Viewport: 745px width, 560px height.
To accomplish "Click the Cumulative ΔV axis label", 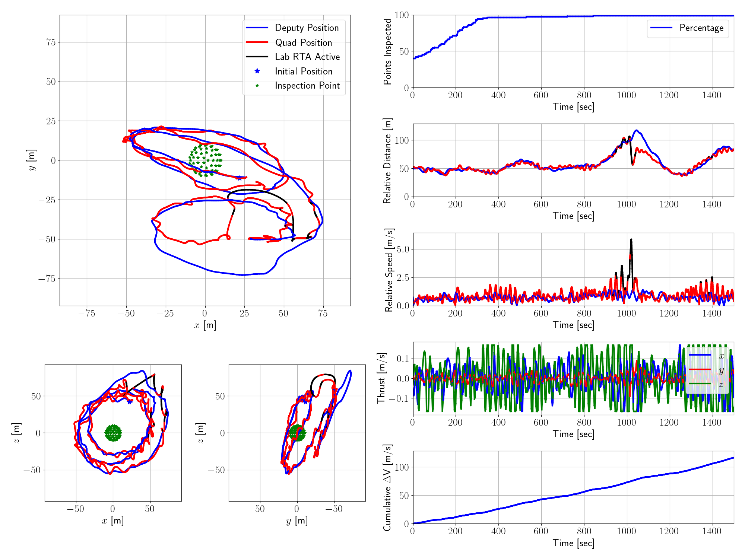I will (x=387, y=487).
